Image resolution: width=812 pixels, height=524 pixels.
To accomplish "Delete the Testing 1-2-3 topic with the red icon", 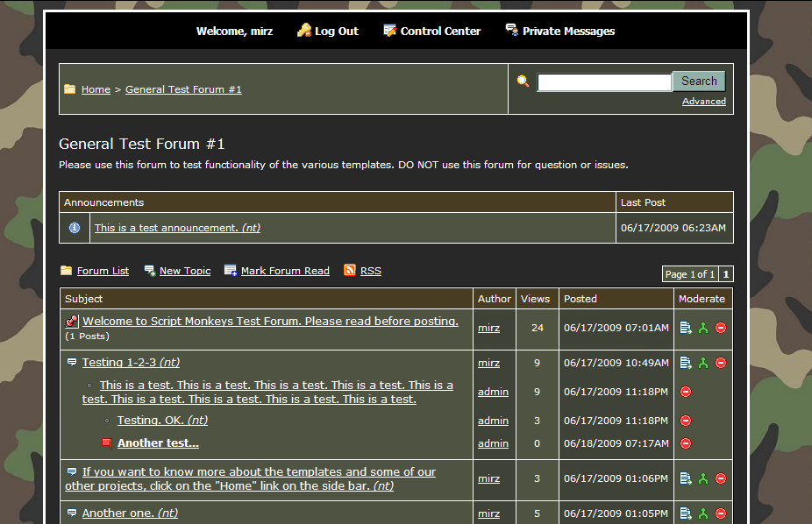I will 721,363.
